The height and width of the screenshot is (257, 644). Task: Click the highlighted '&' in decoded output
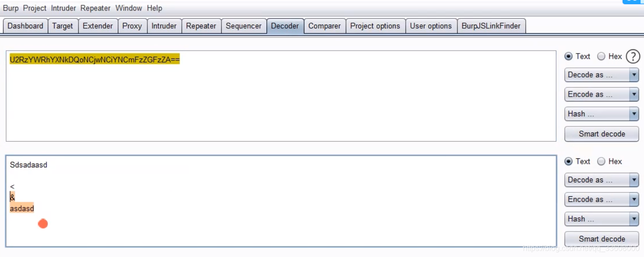click(x=12, y=197)
